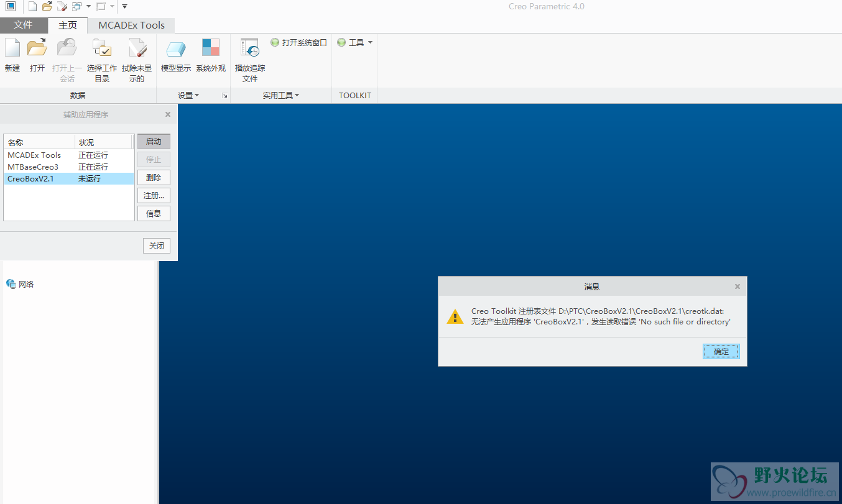Expand the 设置 group dropdown

(188, 96)
